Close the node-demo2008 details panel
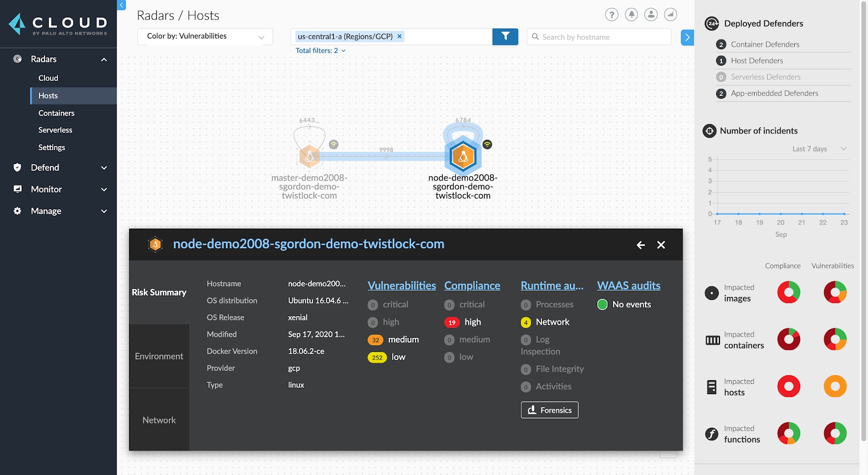This screenshot has height=475, width=868. (x=661, y=245)
